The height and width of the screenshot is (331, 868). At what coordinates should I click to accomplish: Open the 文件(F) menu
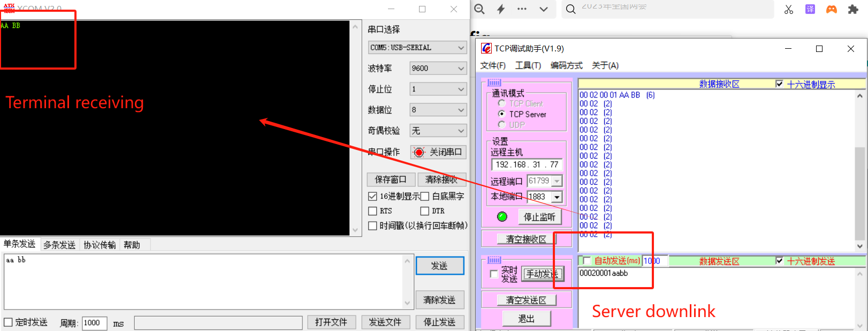(492, 65)
